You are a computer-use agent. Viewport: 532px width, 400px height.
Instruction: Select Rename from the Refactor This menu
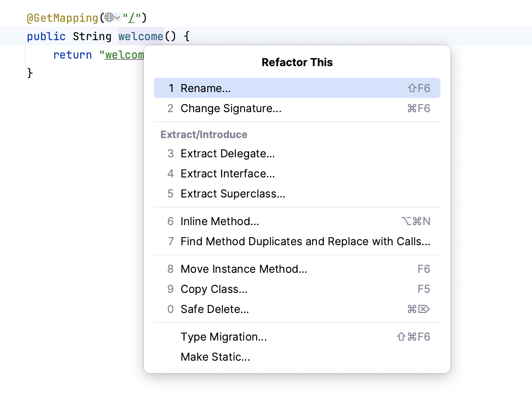[x=205, y=88]
